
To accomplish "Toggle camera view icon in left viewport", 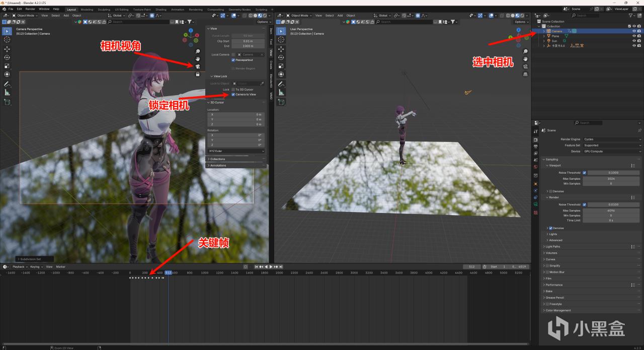I will [x=198, y=66].
